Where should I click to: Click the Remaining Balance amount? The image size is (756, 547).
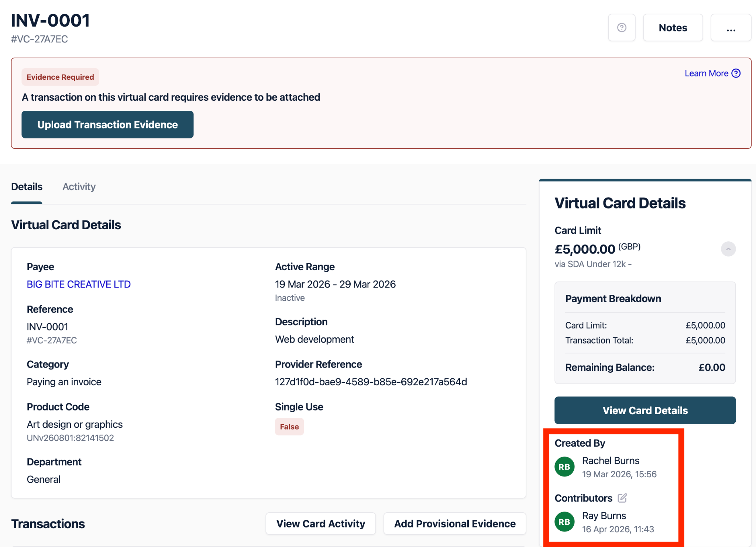click(x=711, y=367)
